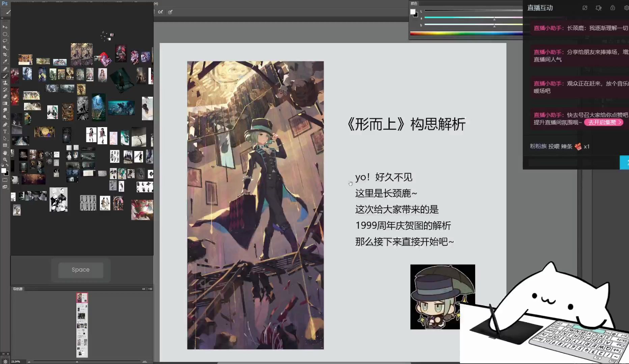Viewport: 629px width, 364px height.
Task: Open the brush preset picker in options bar
Action: [8, 12]
